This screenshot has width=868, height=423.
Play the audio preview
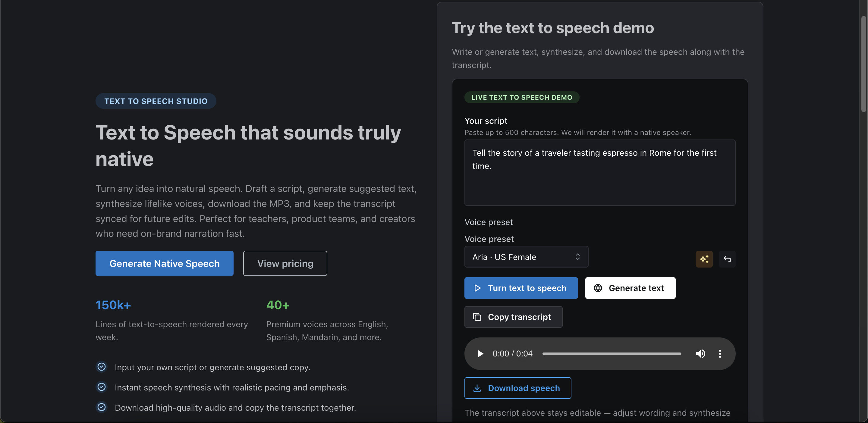tap(480, 354)
